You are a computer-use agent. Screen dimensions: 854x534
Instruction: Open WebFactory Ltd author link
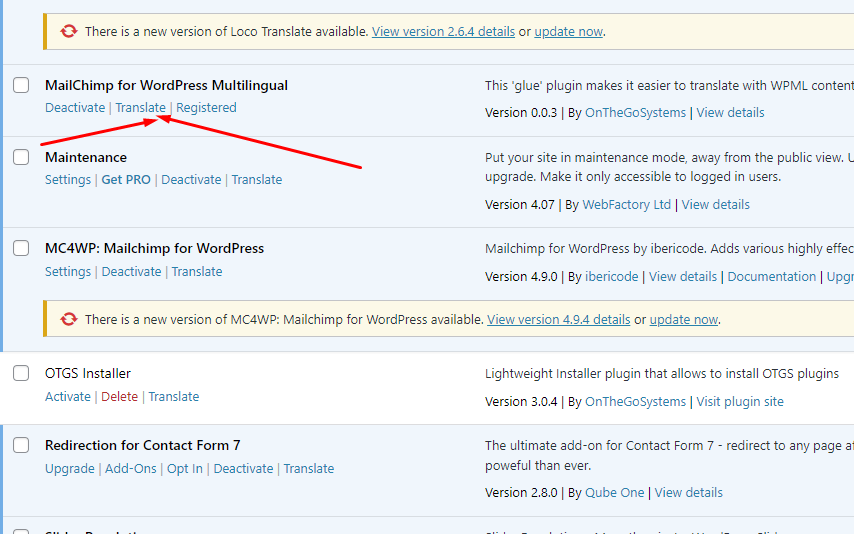point(626,205)
